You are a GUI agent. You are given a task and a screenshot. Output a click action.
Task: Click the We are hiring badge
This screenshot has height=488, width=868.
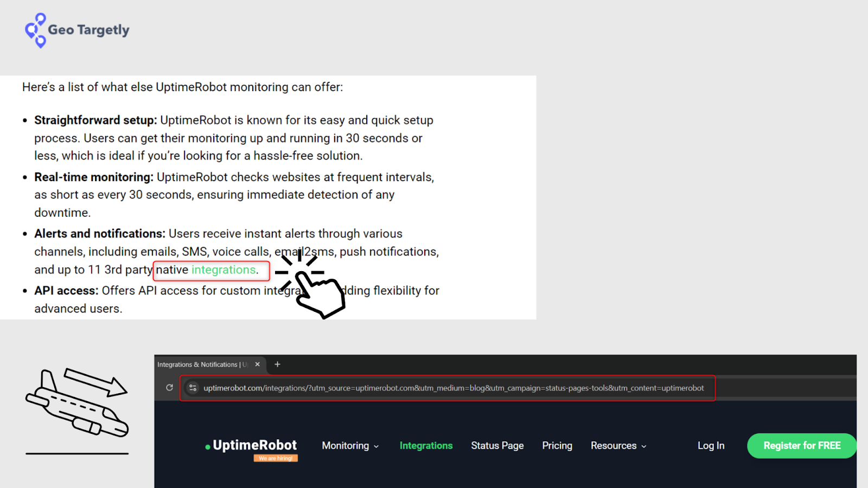click(x=276, y=458)
